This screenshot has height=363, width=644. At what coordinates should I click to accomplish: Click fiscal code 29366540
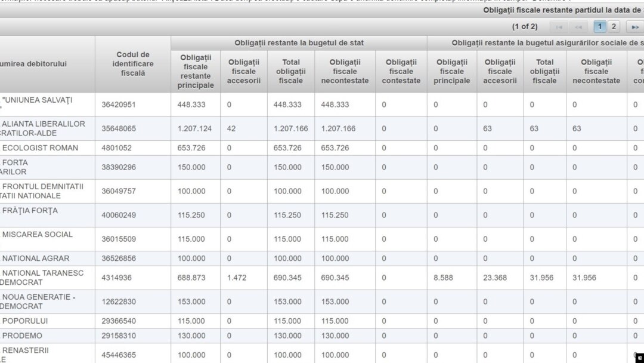(x=119, y=321)
